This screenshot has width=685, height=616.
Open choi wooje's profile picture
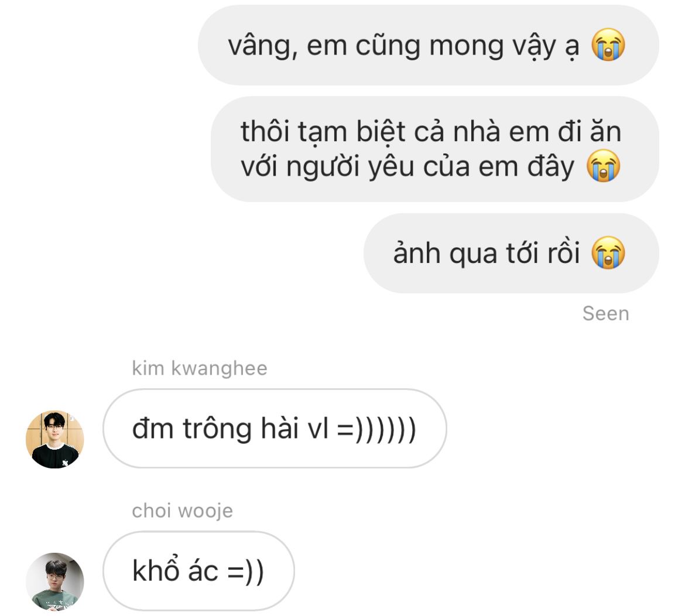click(54, 581)
